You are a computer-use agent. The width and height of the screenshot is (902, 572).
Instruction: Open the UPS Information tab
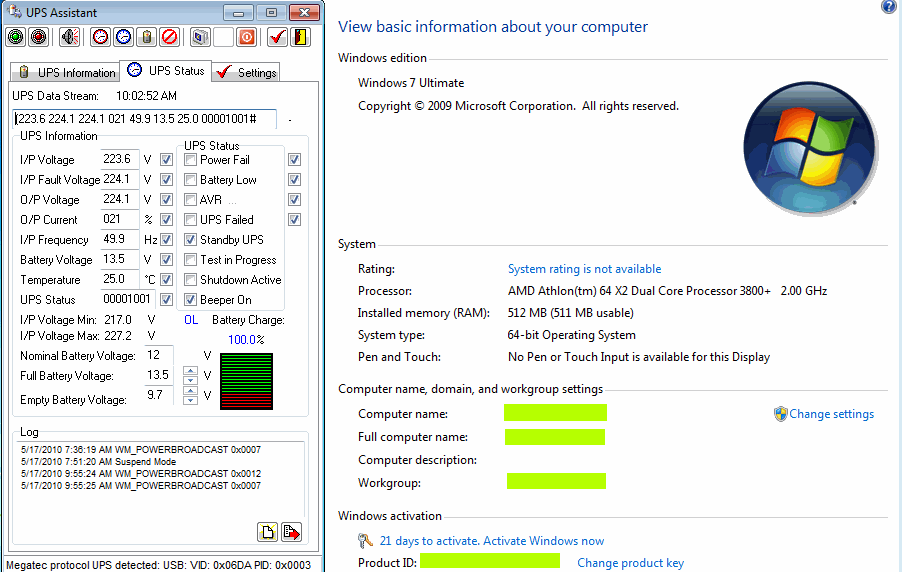pyautogui.click(x=66, y=73)
